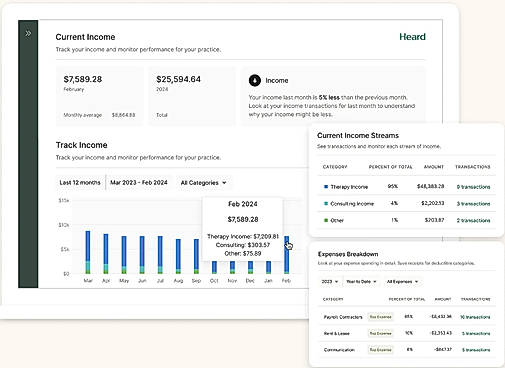
Task: Open Consulting Income 3 transactions link
Action: point(473,204)
